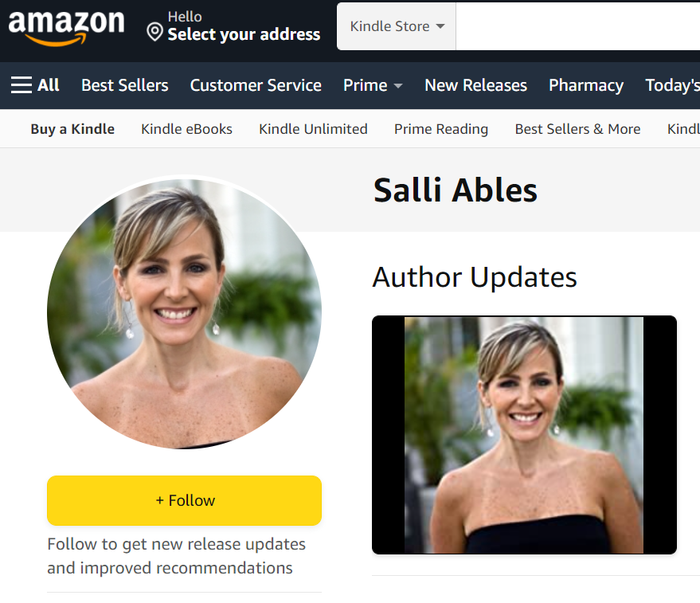The image size is (700, 603).
Task: Expand the Kindle Store search category dropdown
Action: [396, 26]
